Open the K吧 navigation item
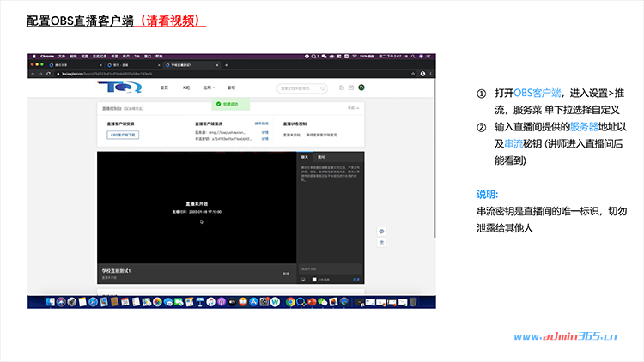 coord(186,87)
